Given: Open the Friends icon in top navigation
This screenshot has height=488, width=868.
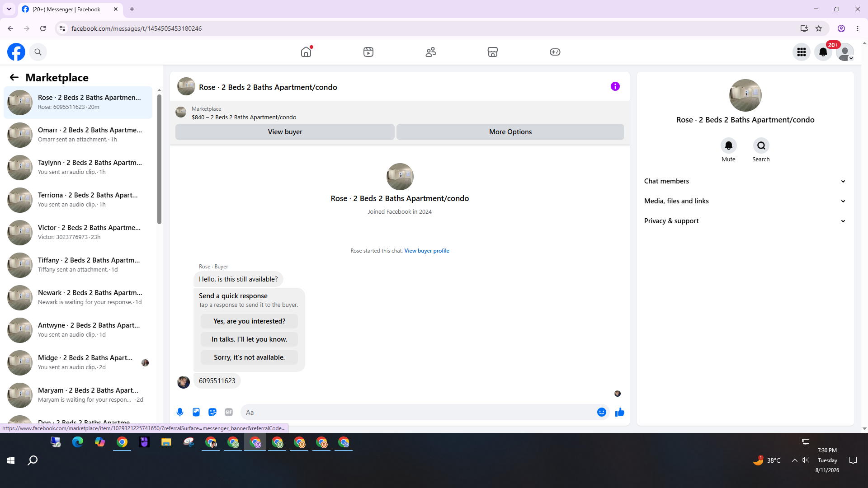Looking at the screenshot, I should click(x=431, y=52).
